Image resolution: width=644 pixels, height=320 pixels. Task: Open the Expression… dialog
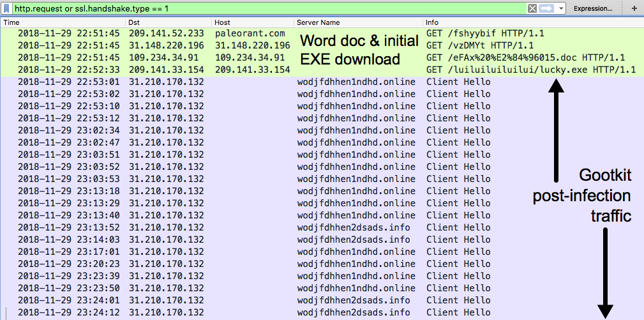pyautogui.click(x=593, y=8)
